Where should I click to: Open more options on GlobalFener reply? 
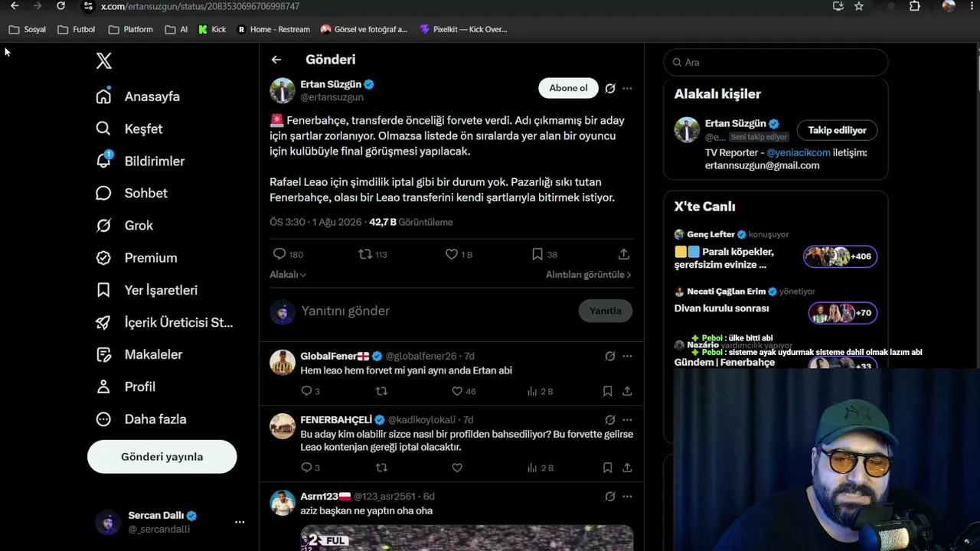627,356
